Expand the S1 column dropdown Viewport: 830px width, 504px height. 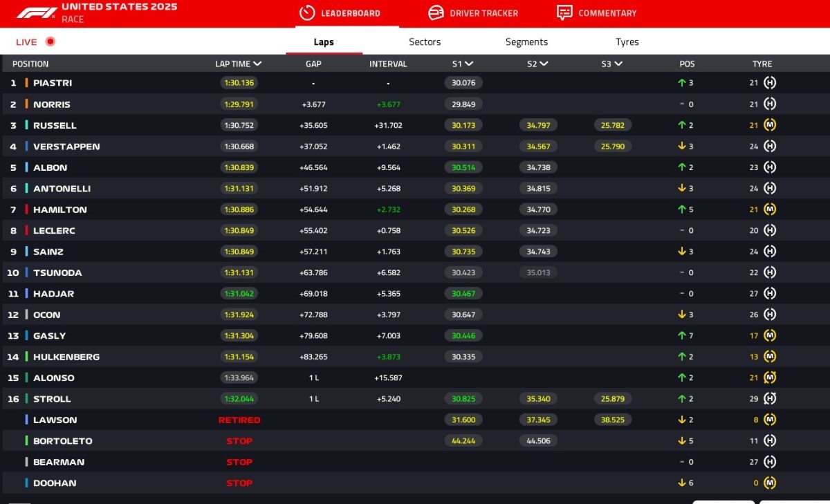[x=469, y=64]
